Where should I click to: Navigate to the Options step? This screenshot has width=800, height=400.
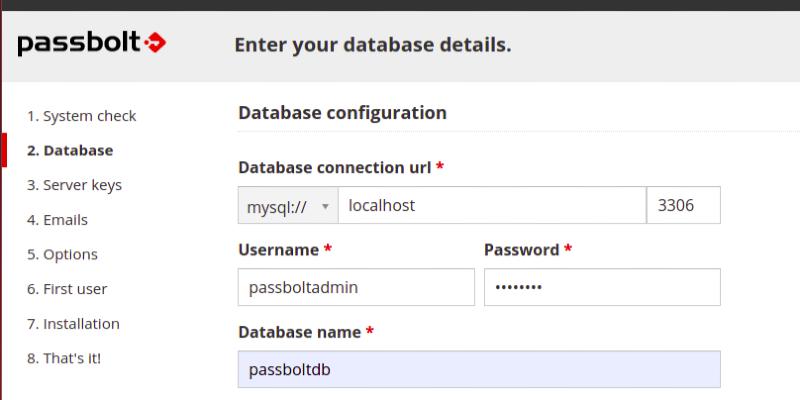click(x=62, y=254)
